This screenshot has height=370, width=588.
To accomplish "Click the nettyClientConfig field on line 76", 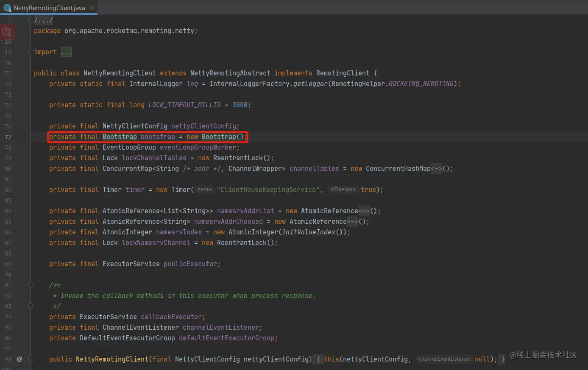I will coord(203,126).
